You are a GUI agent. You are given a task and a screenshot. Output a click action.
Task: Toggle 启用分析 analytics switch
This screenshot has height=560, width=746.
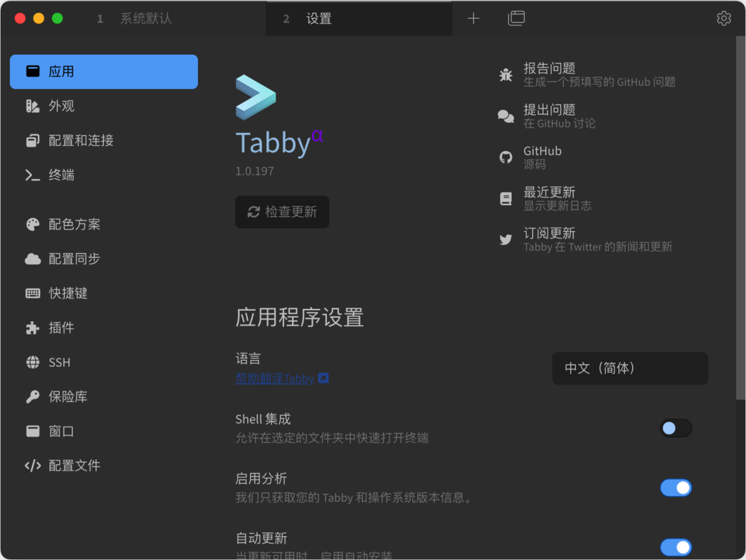pyautogui.click(x=675, y=488)
